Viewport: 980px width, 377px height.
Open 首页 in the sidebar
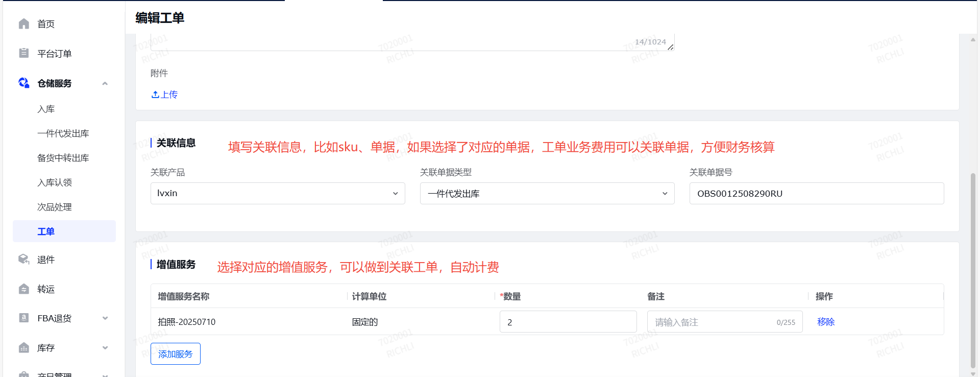(46, 24)
